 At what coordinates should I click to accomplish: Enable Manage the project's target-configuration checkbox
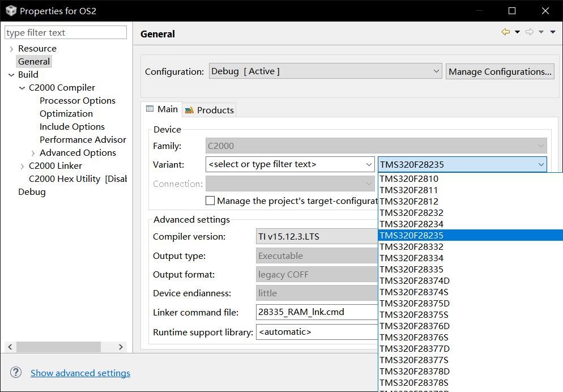[x=210, y=201]
